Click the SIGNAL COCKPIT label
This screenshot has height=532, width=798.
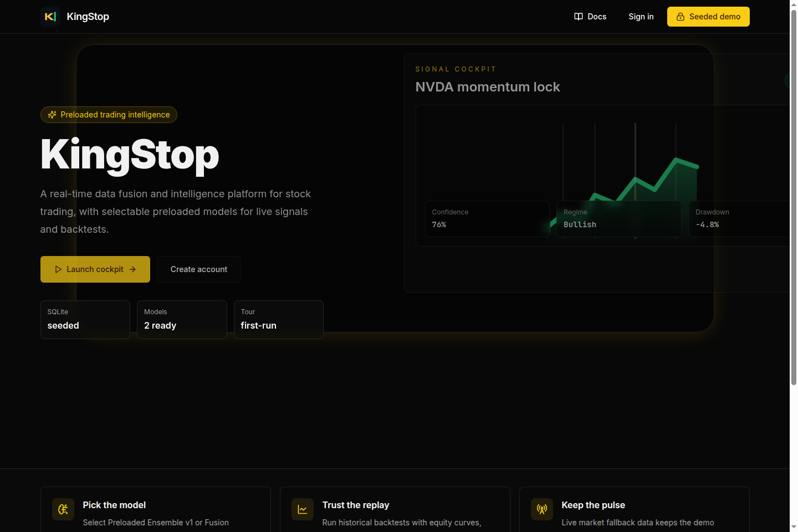[x=456, y=69]
